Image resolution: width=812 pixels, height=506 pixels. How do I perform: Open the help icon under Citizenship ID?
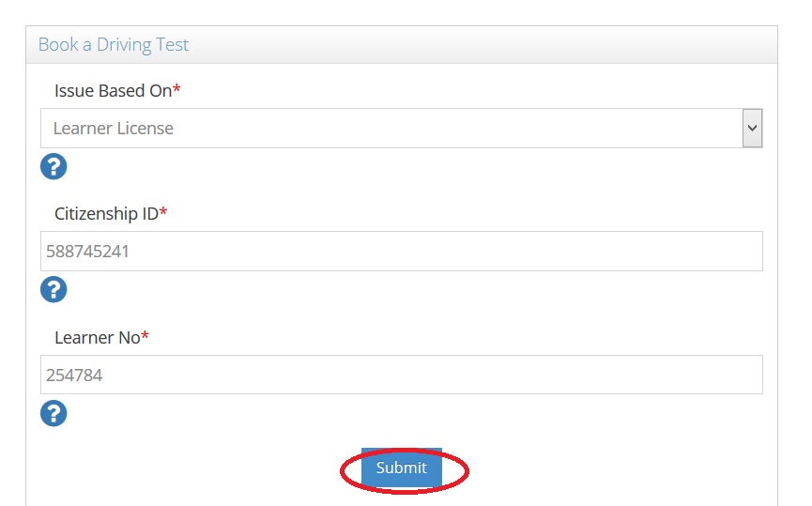54,290
